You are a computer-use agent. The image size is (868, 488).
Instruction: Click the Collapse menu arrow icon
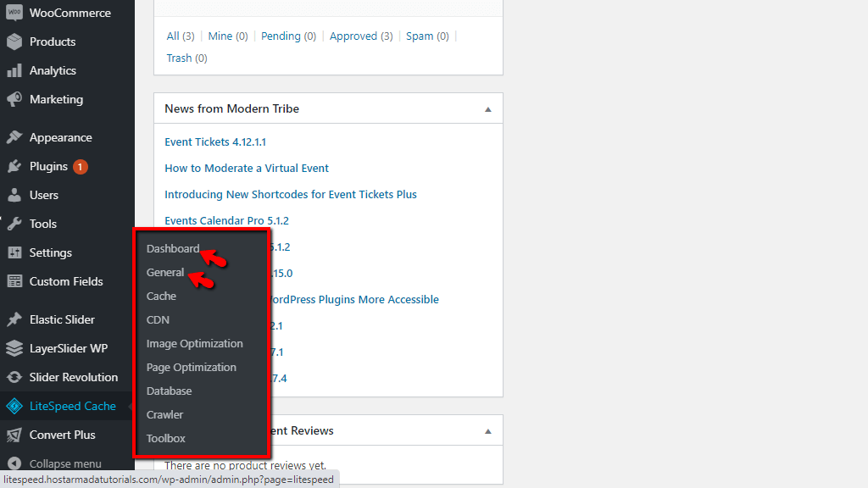click(x=14, y=463)
